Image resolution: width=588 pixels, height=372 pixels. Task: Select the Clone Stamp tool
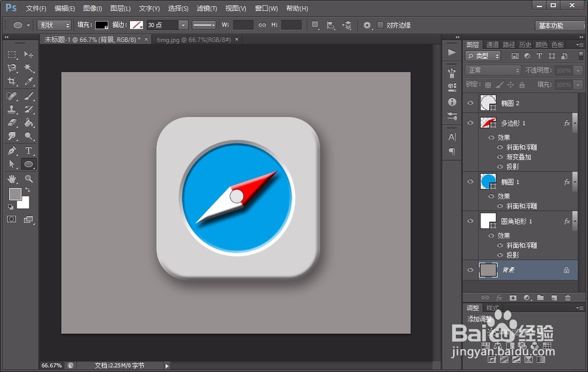[12, 109]
